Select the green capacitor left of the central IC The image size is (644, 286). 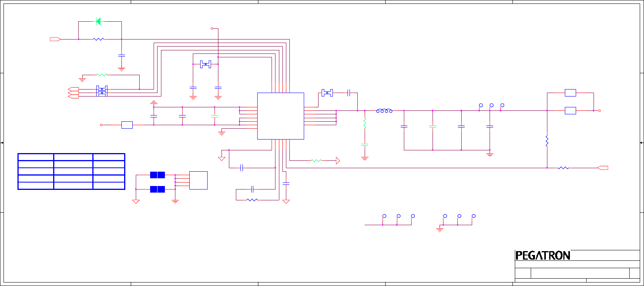(215, 116)
